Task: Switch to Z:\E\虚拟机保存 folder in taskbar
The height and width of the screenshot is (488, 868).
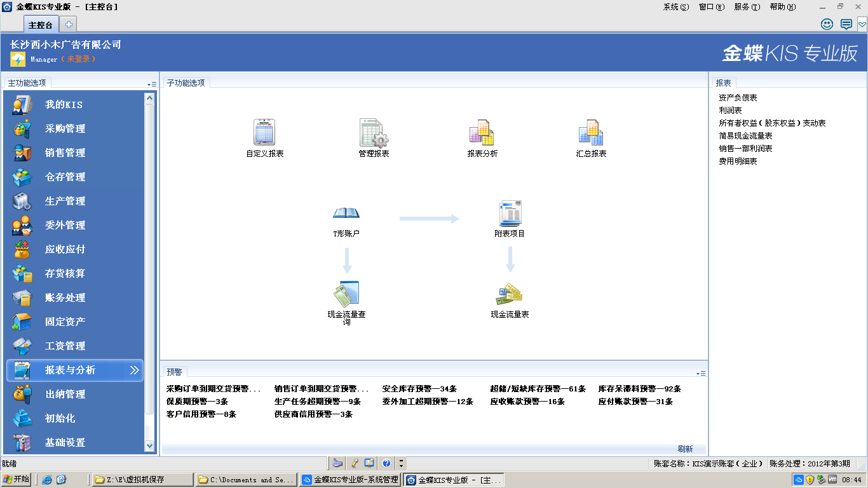Action: tap(143, 480)
